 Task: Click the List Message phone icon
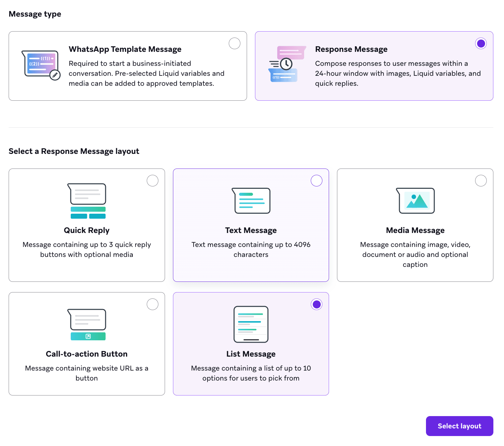coord(251,324)
